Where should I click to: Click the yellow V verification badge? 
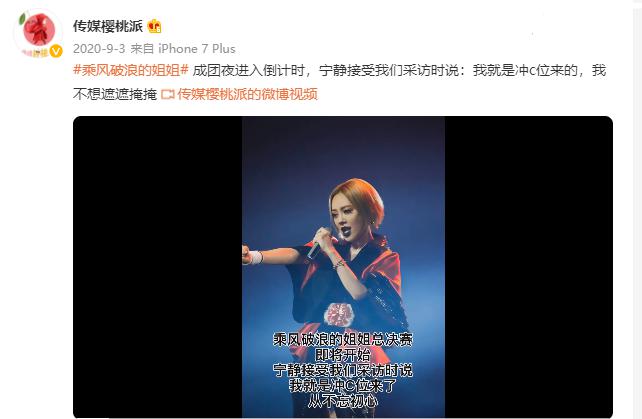56,51
